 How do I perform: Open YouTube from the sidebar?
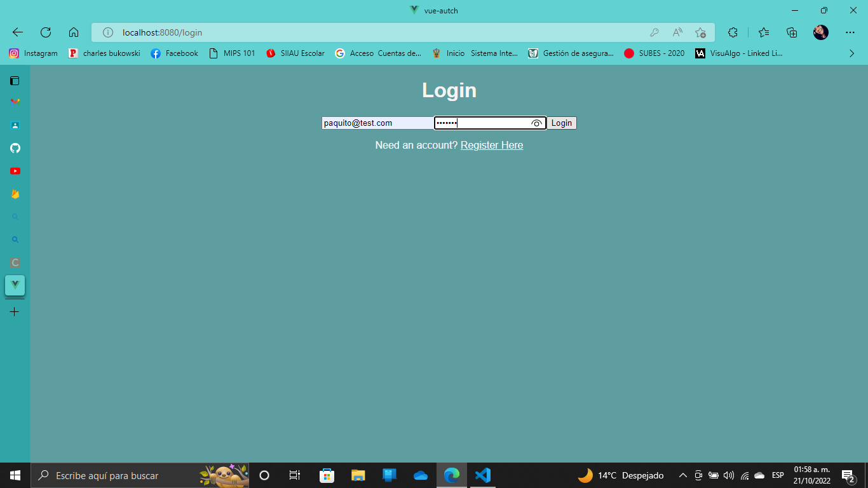point(15,170)
